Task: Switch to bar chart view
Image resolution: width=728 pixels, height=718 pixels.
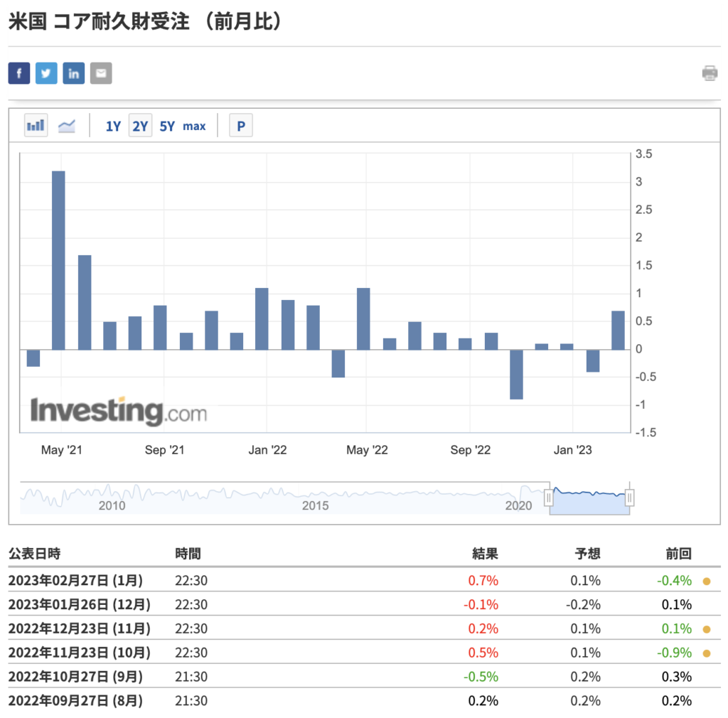Action: coord(36,125)
